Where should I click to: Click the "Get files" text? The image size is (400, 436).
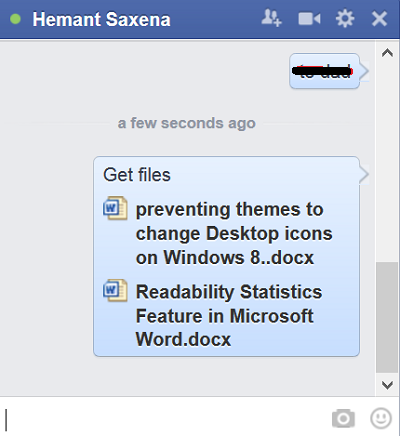click(137, 175)
